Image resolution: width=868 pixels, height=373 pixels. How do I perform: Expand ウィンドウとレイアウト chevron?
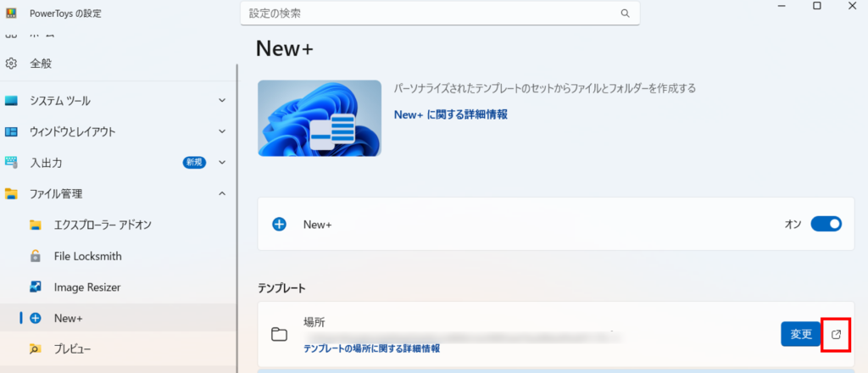tap(222, 131)
